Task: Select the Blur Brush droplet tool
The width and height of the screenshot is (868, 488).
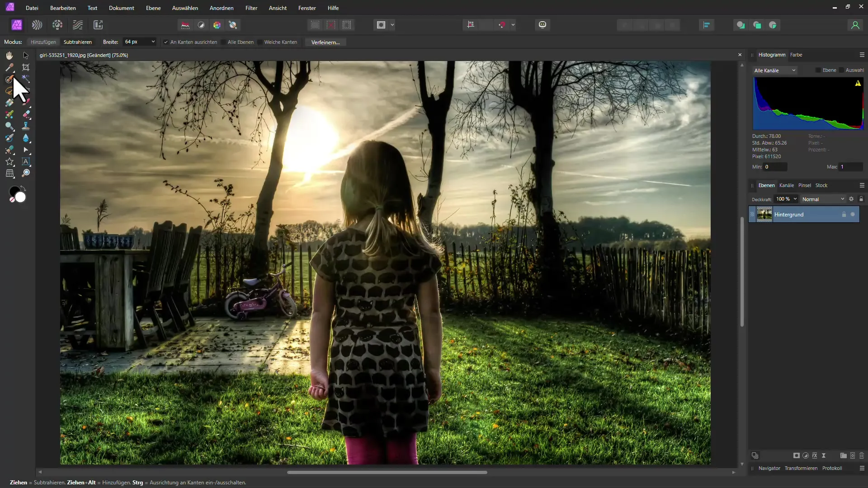Action: pos(26,138)
